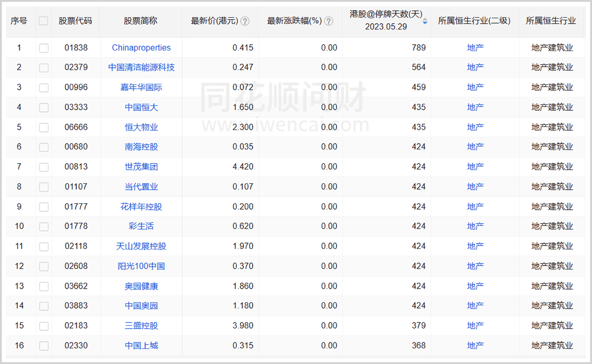Click price value 4.420
The height and width of the screenshot is (364, 592).
tap(243, 167)
